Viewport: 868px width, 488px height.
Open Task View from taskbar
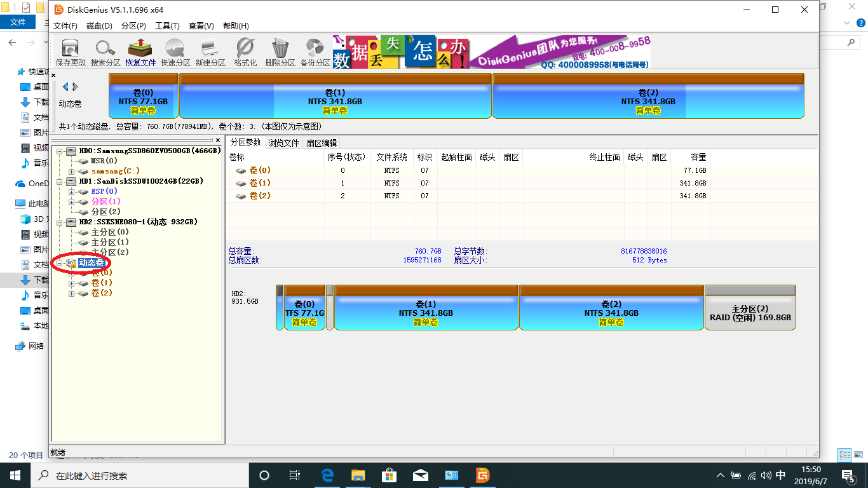click(295, 475)
